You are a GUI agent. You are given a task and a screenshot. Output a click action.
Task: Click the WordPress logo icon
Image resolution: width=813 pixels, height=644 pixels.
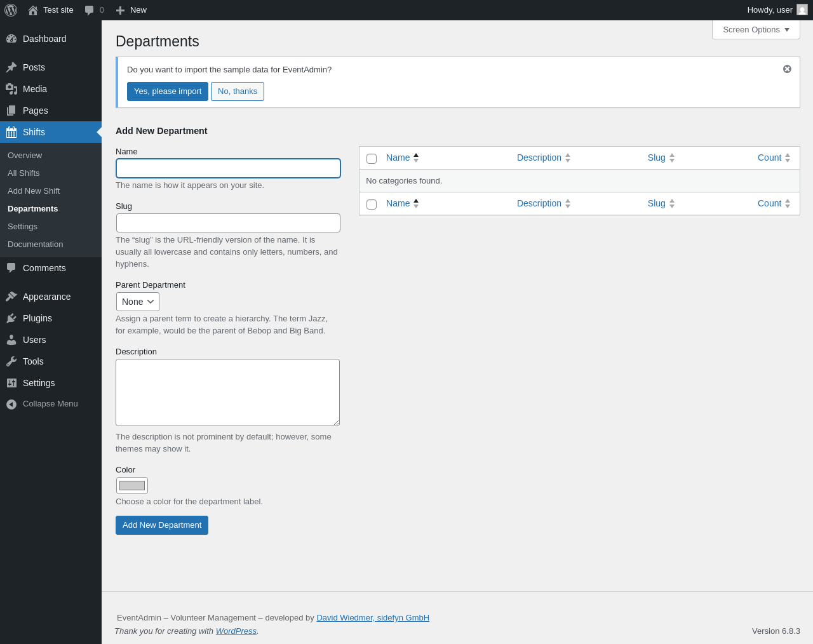click(11, 10)
